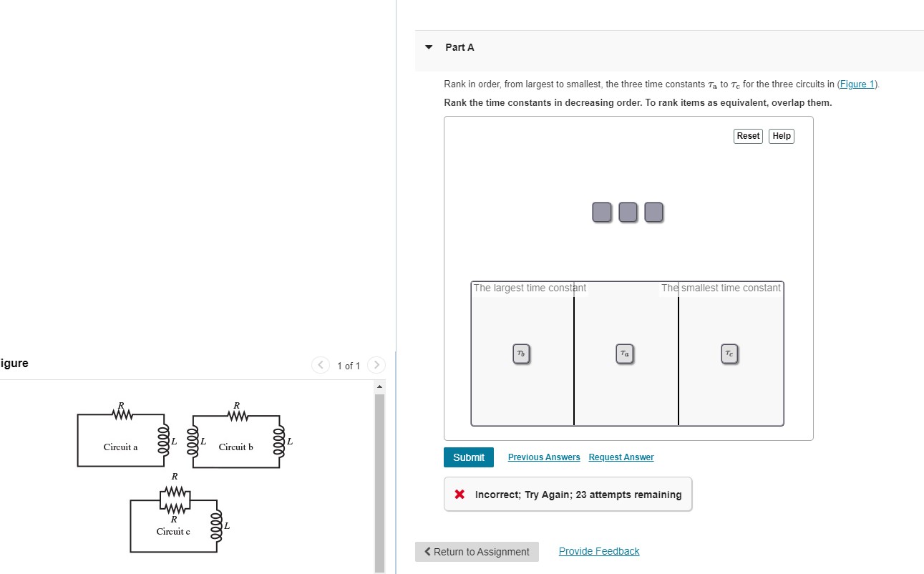Screen dimensions: 924x574
Task: Go to previous figure with left chevron
Action: click(321, 365)
